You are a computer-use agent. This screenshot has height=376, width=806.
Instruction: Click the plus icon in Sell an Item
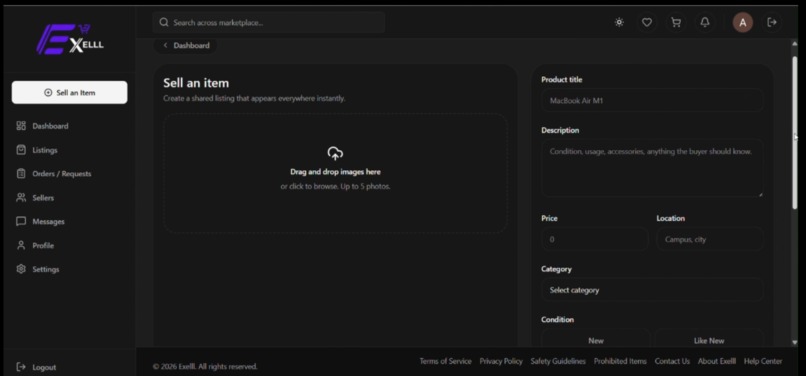coord(48,93)
